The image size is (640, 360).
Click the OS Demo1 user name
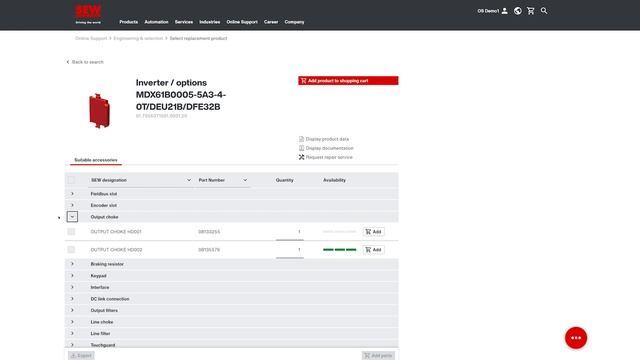point(488,11)
